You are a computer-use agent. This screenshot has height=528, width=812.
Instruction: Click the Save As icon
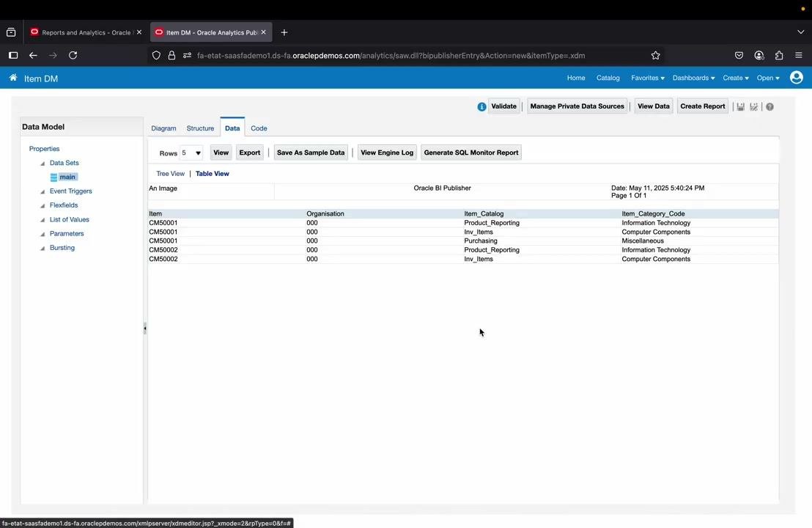tap(753, 107)
